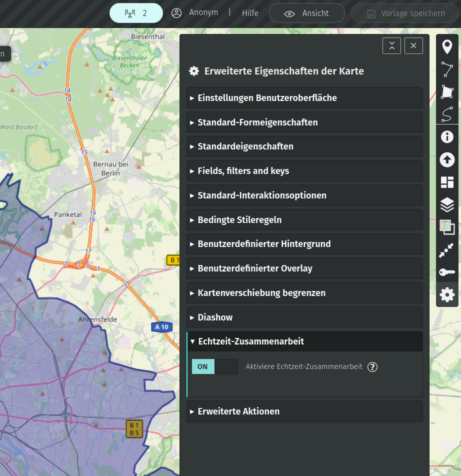The image size is (461, 476).
Task: Click the Ansicht preview button with eye
Action: click(306, 13)
